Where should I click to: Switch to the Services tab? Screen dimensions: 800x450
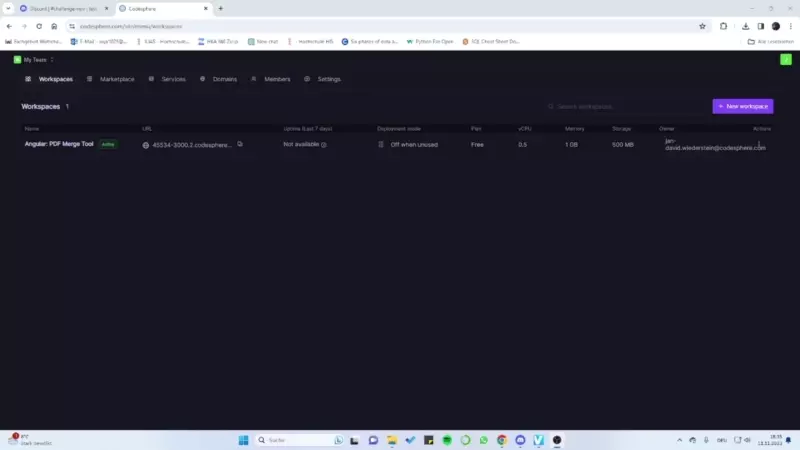click(x=167, y=79)
